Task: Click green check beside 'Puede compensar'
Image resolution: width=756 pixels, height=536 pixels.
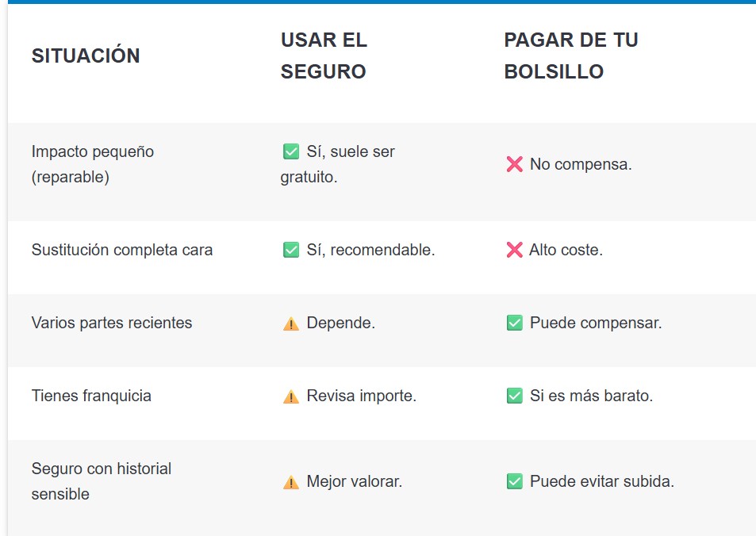Action: (515, 323)
